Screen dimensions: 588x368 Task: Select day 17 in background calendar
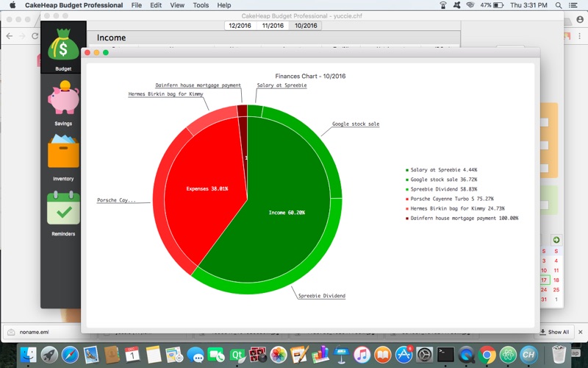(x=545, y=280)
